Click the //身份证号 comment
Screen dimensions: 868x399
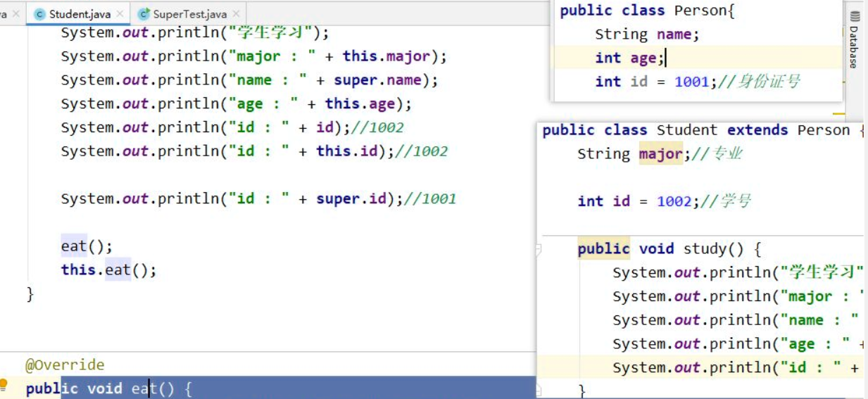click(759, 82)
